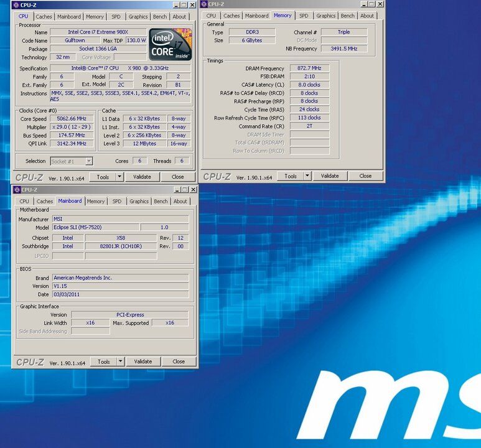Screen dimensions: 481x448
Task: Click the Multiplier value x 29.0
Action: (x=72, y=127)
